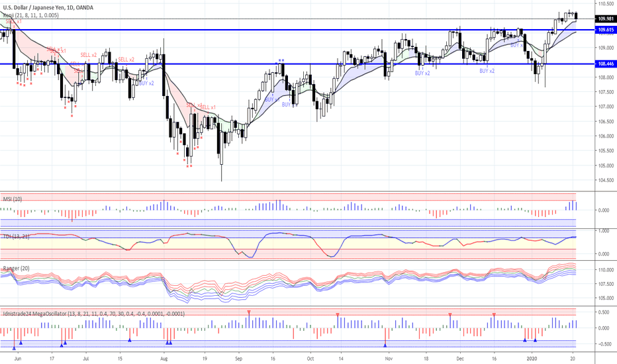Image resolution: width=617 pixels, height=364 pixels.
Task: Open the U.S. Dollar / Japanese Yen symbol title
Action: 46,7
